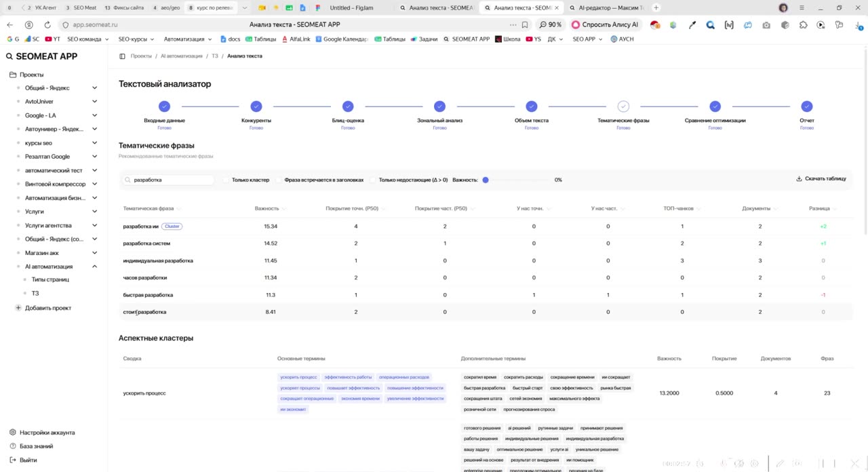868x472 pixels.
Task: Expand the Общий - Яндекс project
Action: (94, 88)
